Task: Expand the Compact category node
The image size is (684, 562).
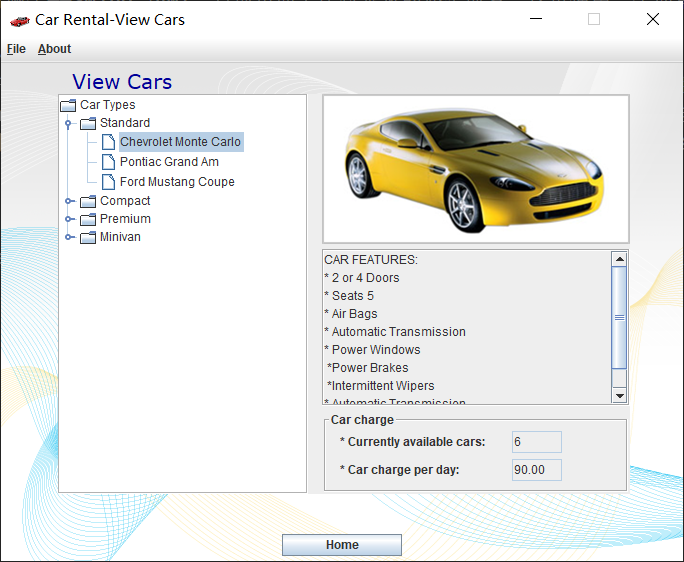Action: coord(68,201)
